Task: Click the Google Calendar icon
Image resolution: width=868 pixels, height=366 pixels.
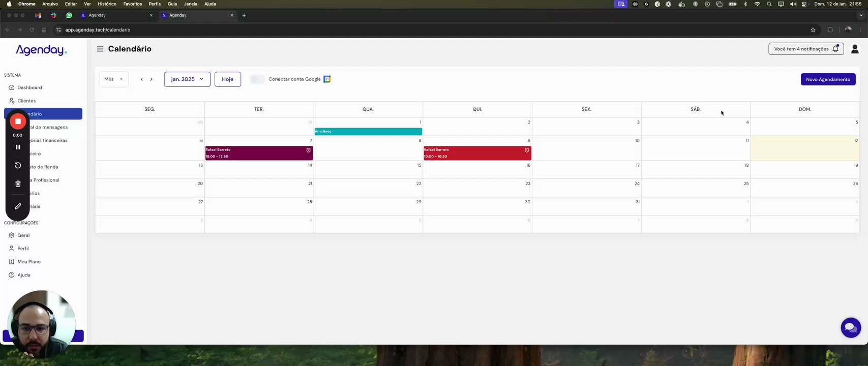Action: point(327,79)
